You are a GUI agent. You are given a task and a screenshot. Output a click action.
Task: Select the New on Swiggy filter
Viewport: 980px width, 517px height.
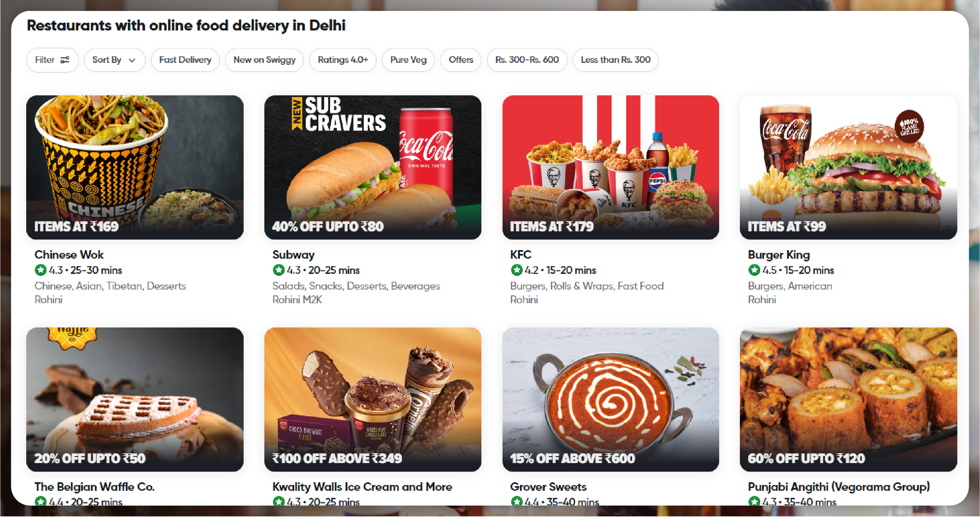[x=264, y=60]
